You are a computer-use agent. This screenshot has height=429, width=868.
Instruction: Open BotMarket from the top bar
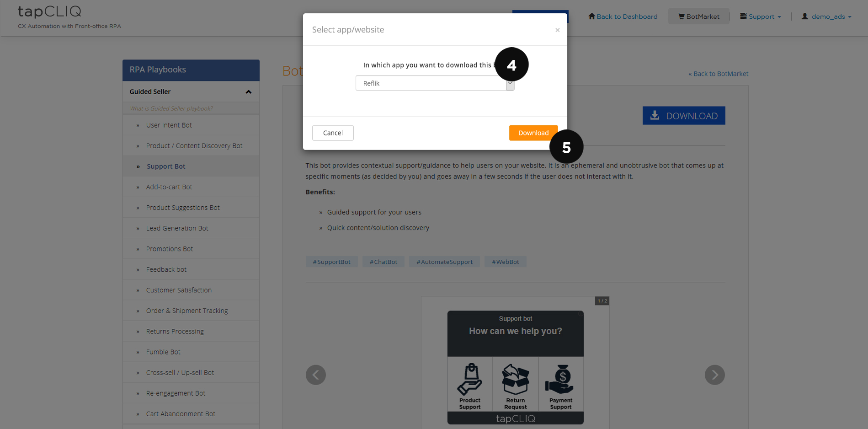click(x=699, y=16)
